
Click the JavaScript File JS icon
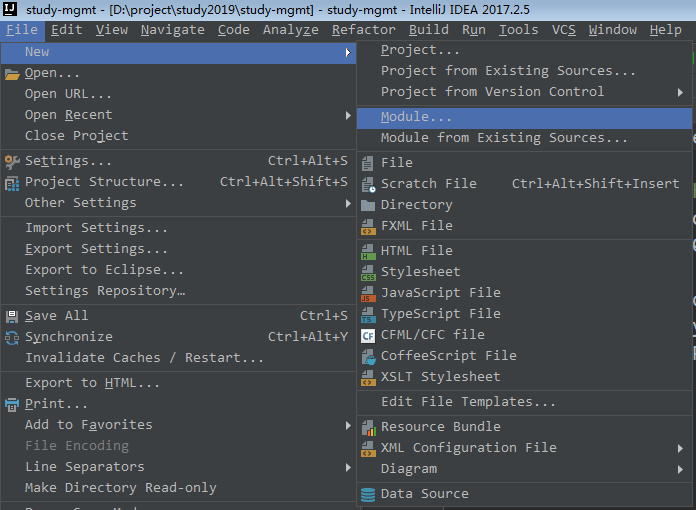(368, 293)
